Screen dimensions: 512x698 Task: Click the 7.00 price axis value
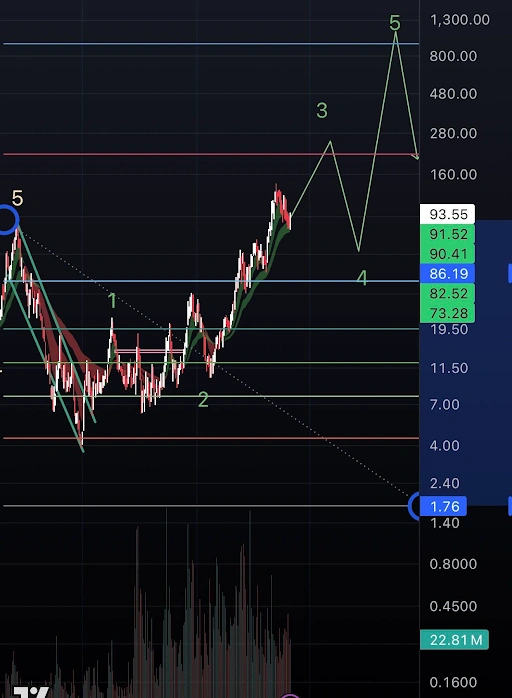click(x=444, y=405)
